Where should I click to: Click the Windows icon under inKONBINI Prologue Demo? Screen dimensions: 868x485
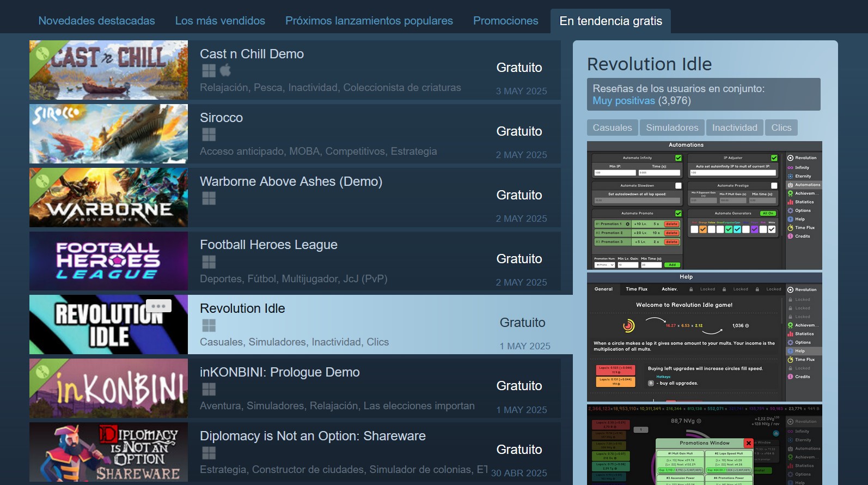click(209, 389)
